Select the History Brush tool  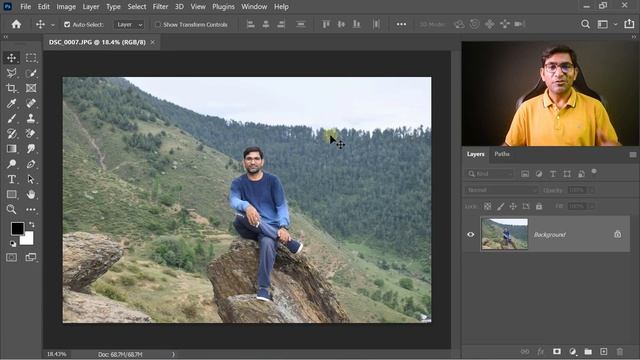pos(11,133)
